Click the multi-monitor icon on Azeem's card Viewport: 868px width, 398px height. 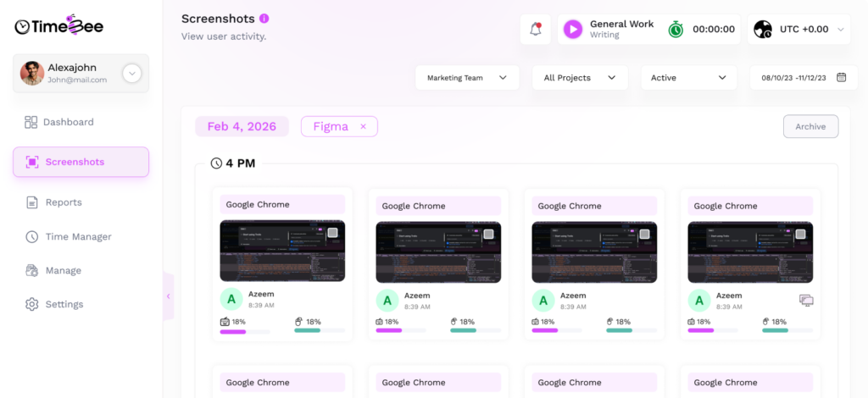pos(806,300)
